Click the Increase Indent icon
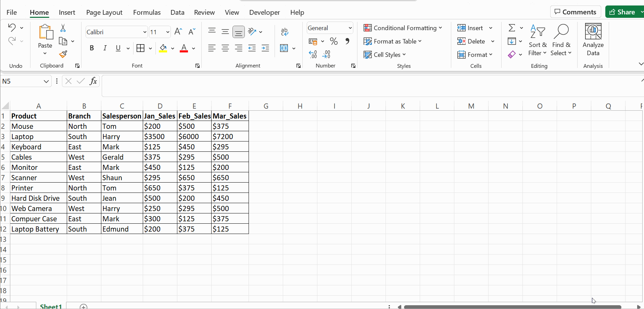This screenshot has width=644, height=309. (266, 48)
